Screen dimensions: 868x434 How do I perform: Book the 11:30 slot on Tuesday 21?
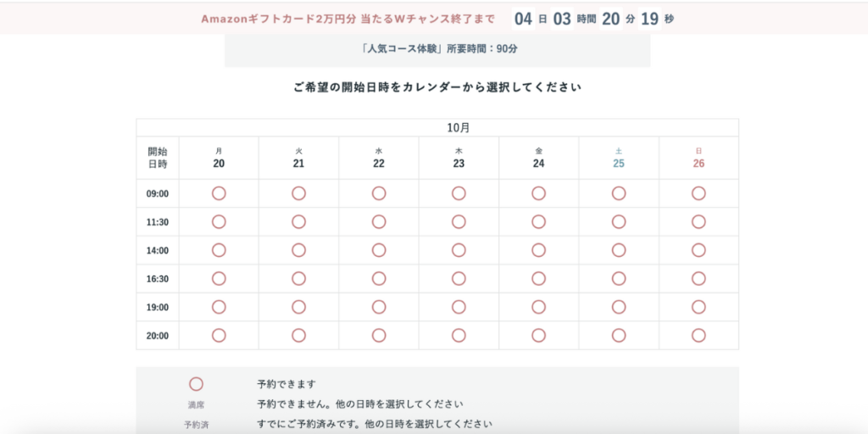click(x=298, y=222)
